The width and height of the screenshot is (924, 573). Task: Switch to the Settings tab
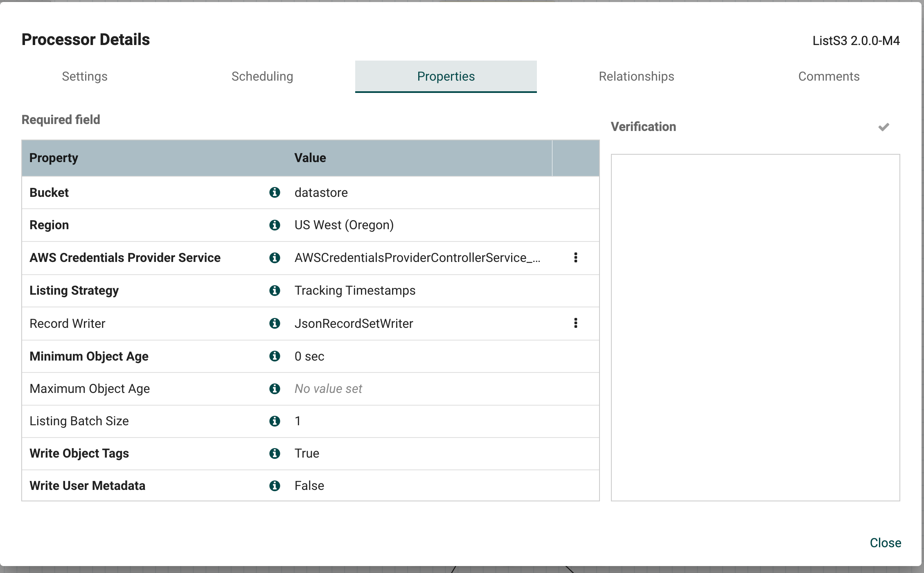(x=85, y=76)
